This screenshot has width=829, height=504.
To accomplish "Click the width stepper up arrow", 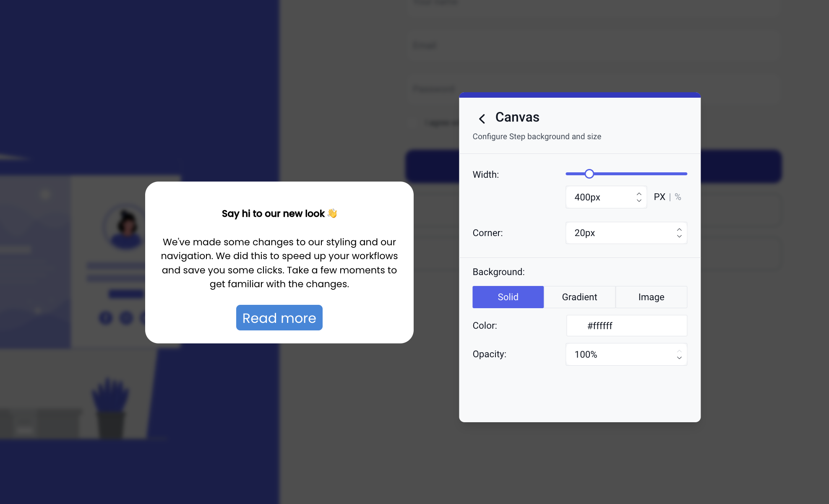I will tap(639, 193).
